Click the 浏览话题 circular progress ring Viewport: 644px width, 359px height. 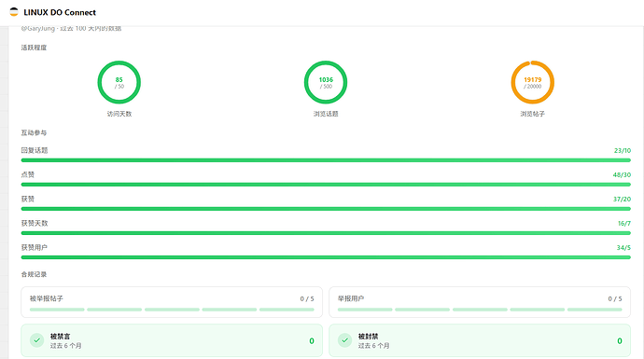pos(326,82)
